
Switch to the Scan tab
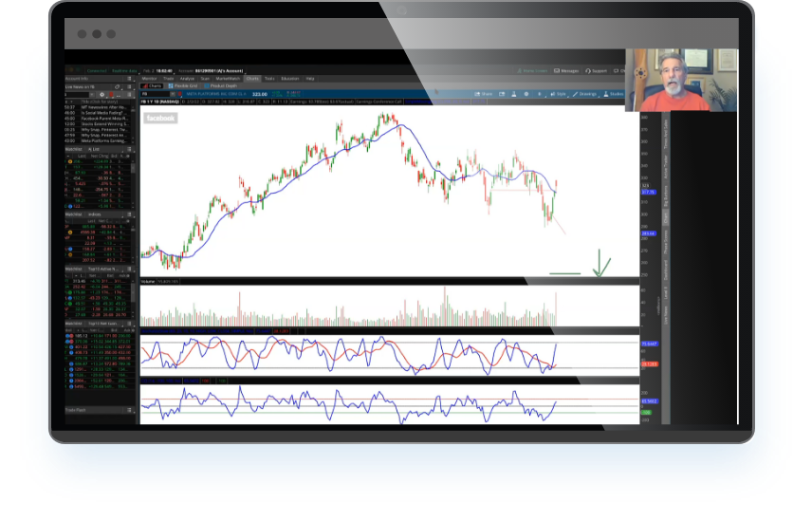(205, 79)
